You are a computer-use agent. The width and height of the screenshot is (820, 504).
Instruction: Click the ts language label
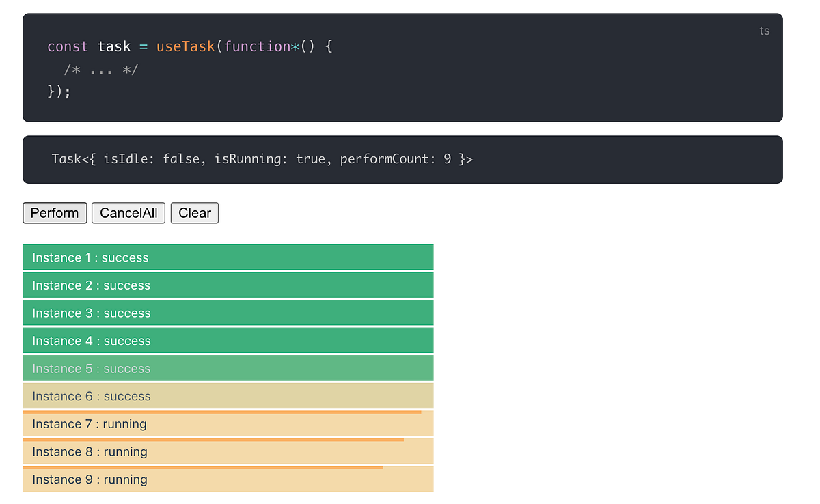[x=764, y=31]
